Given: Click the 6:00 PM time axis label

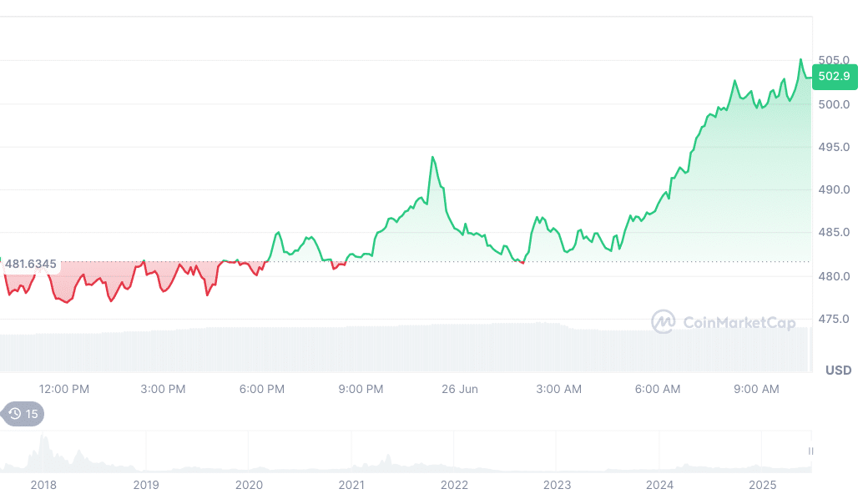Looking at the screenshot, I should click(262, 389).
